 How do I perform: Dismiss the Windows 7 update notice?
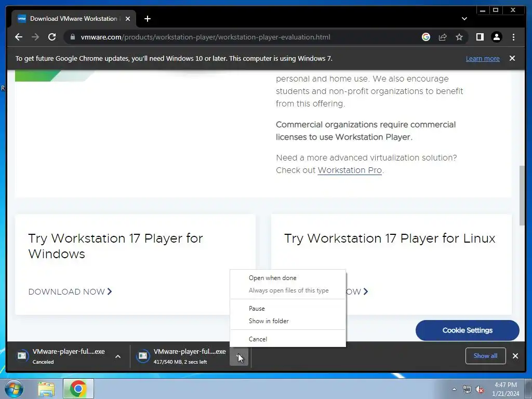pos(512,58)
